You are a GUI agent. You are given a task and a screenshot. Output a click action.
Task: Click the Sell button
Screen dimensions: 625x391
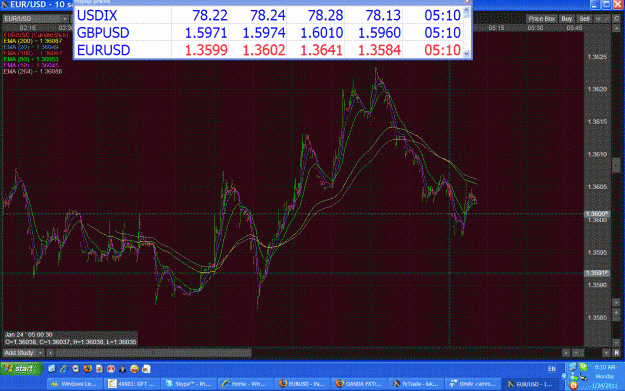[584, 19]
